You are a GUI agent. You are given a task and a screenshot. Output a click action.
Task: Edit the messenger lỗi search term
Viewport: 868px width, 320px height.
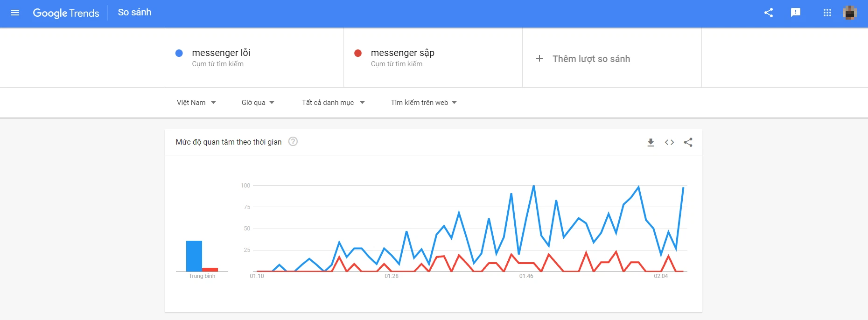[x=221, y=53]
